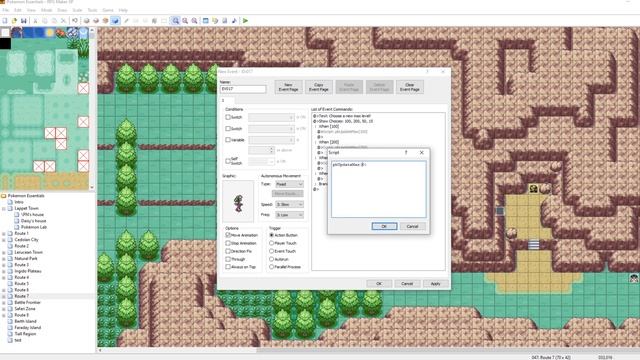Collapse the Lappet Town tree node

tap(4, 208)
